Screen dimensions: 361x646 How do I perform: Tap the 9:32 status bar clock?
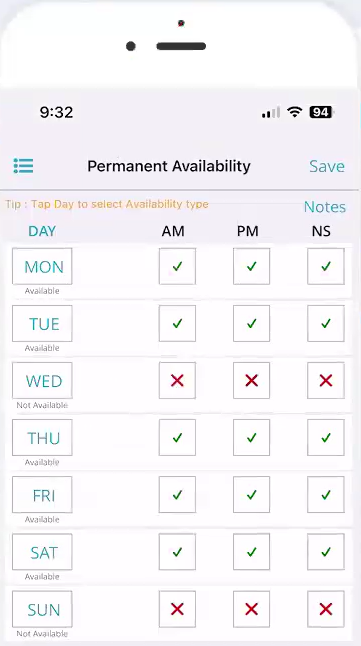click(x=56, y=112)
